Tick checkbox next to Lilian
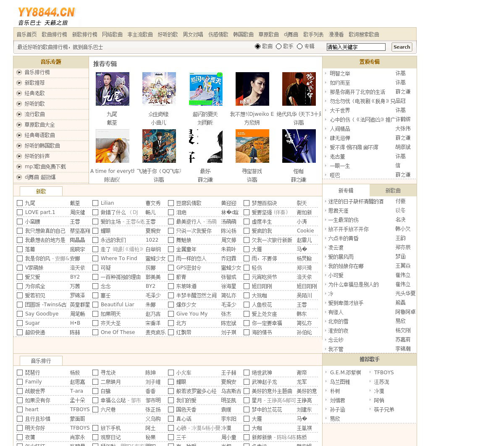The height and width of the screenshot is (446, 504). [x=95, y=203]
